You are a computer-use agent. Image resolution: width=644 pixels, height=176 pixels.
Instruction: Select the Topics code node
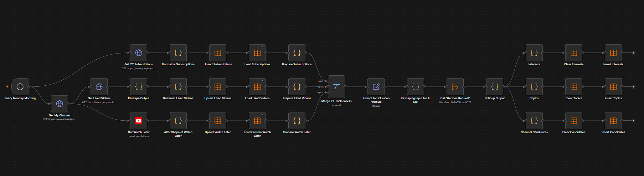click(534, 87)
